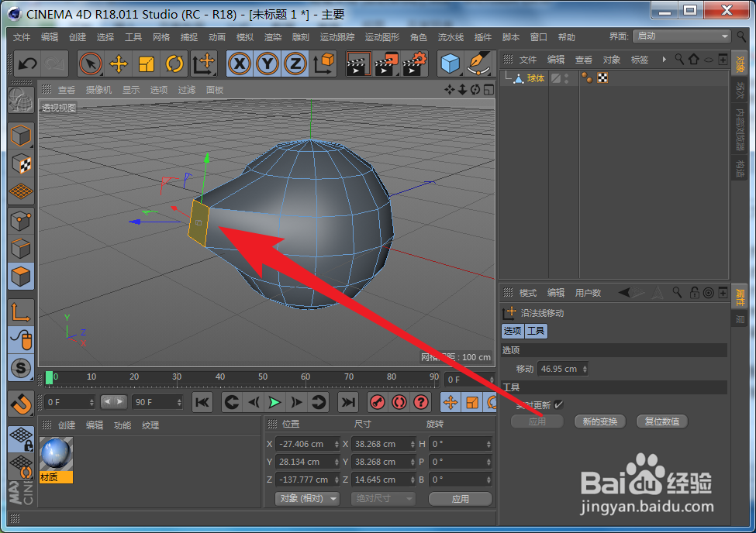Toggle X axis lock
This screenshot has width=756, height=533.
click(240, 64)
